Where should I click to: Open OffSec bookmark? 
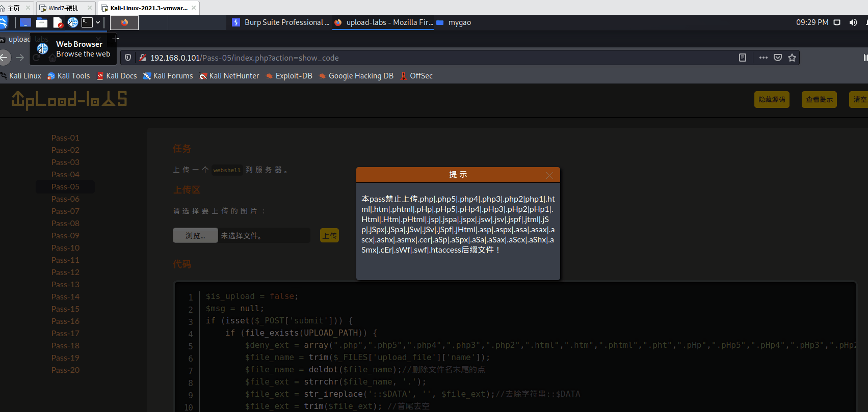click(416, 76)
